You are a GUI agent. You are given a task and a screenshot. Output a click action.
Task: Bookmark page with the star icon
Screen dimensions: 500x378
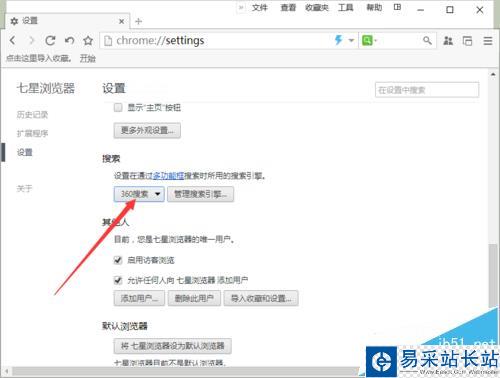[x=88, y=41]
